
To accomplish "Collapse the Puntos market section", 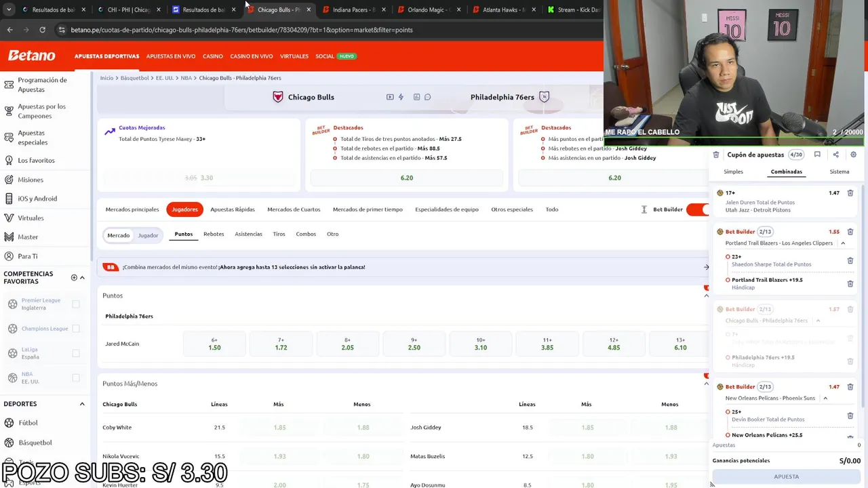I will click(706, 296).
